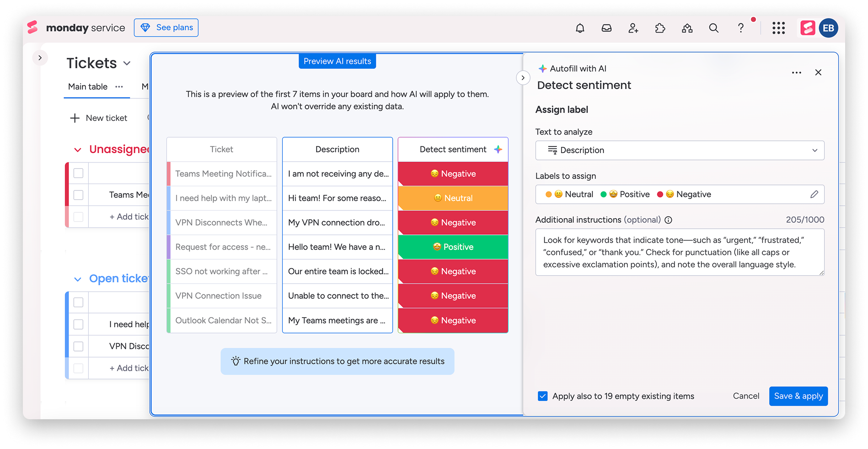The height and width of the screenshot is (449, 868).
Task: Click the Ticket column header
Action: (222, 150)
